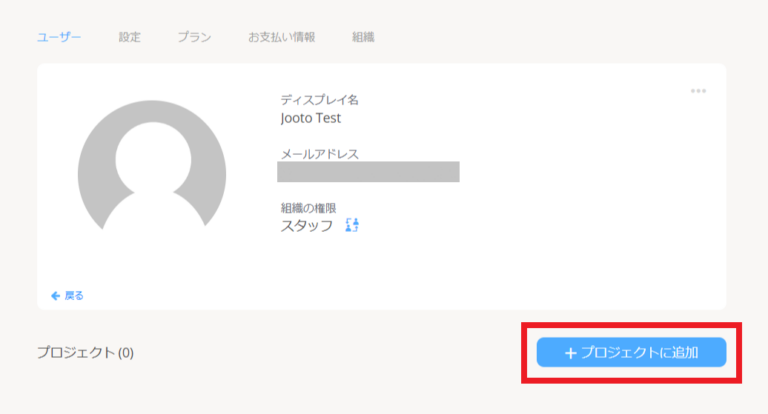Go to the お支払い情報 tab

[x=282, y=37]
